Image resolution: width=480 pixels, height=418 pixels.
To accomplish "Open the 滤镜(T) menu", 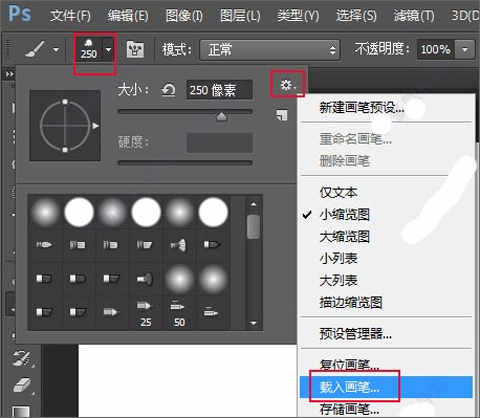I will click(414, 15).
